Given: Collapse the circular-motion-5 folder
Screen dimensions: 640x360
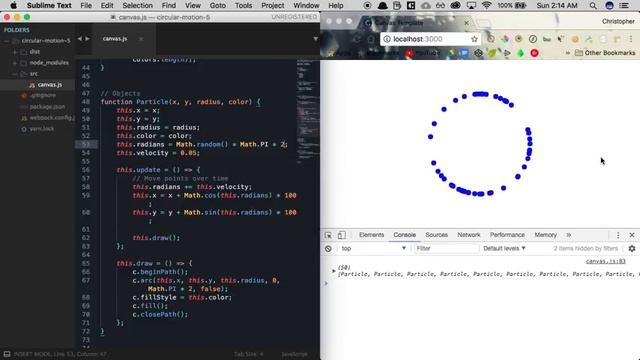Looking at the screenshot, I should click(7, 41).
